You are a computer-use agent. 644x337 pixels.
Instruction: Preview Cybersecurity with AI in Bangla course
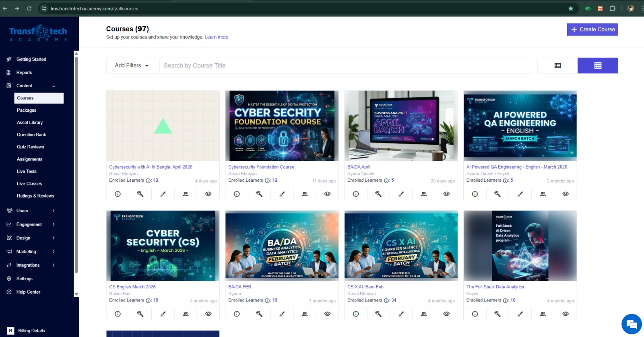pos(208,194)
